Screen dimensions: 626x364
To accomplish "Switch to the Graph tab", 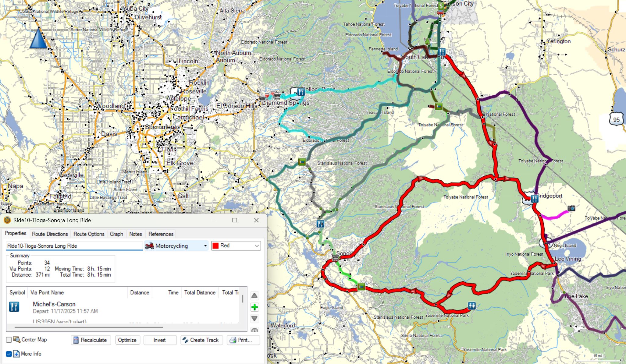I will 116,234.
